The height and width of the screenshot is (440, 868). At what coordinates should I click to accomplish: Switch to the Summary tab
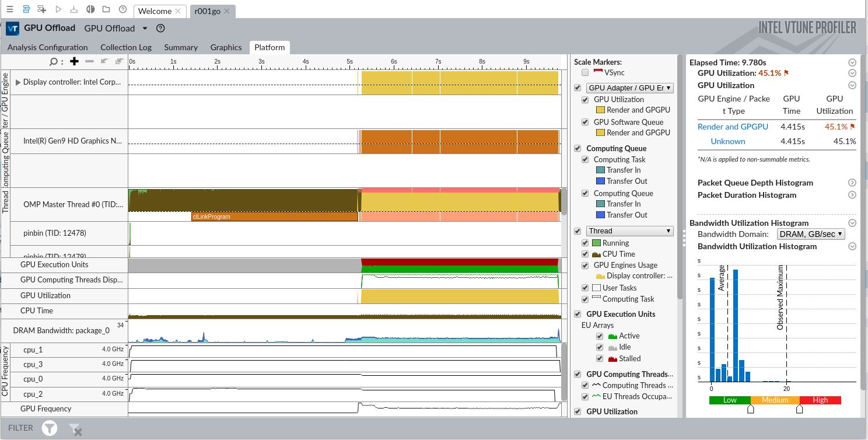(181, 47)
